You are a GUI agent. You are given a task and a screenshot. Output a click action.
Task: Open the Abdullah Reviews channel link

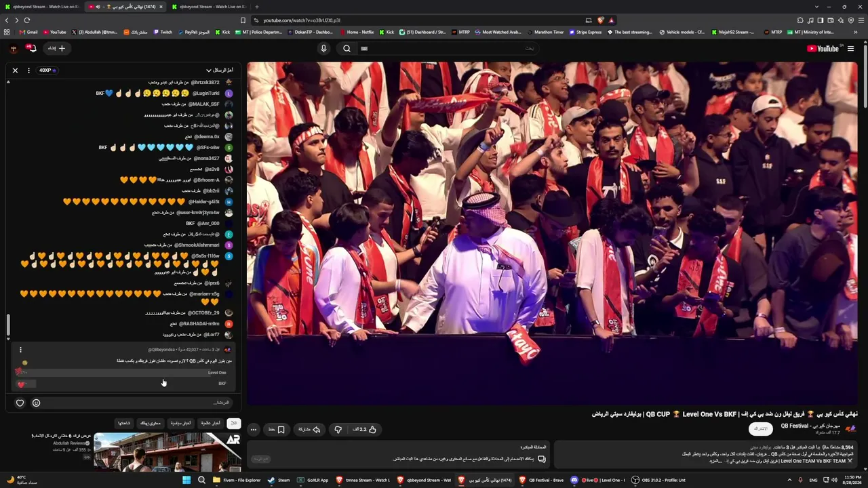click(71, 443)
